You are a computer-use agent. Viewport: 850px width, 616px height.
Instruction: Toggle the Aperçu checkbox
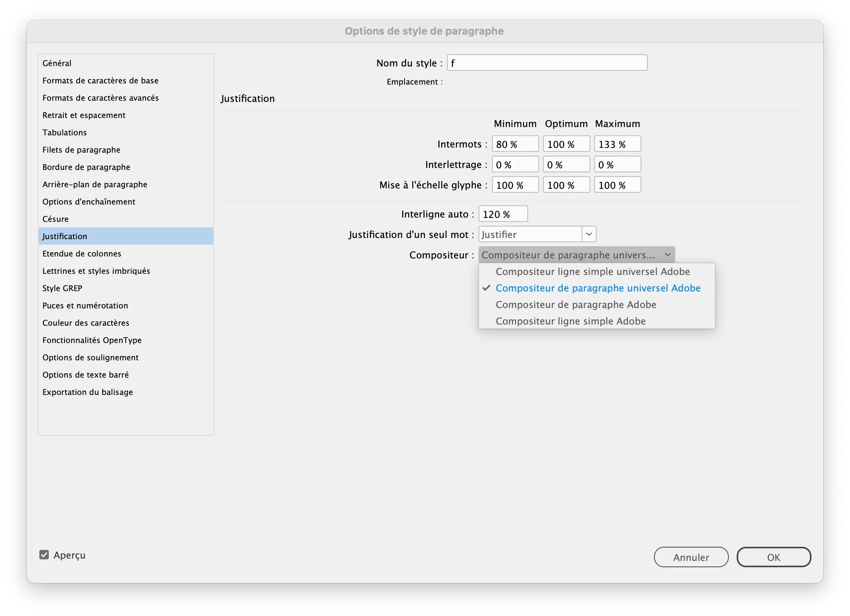point(44,555)
